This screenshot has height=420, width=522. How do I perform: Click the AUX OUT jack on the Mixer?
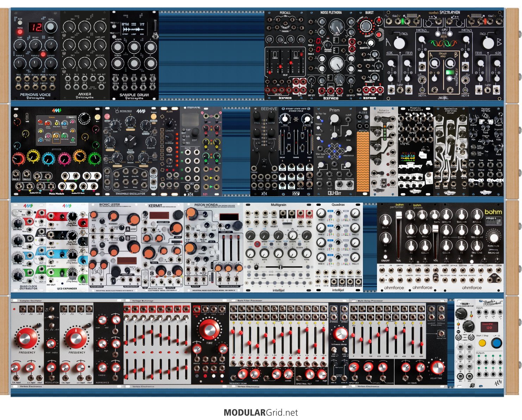[x=101, y=79]
